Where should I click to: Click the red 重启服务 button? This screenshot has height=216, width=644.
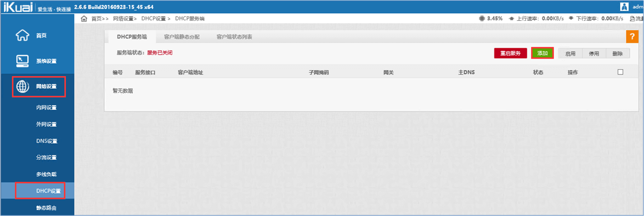click(x=511, y=53)
